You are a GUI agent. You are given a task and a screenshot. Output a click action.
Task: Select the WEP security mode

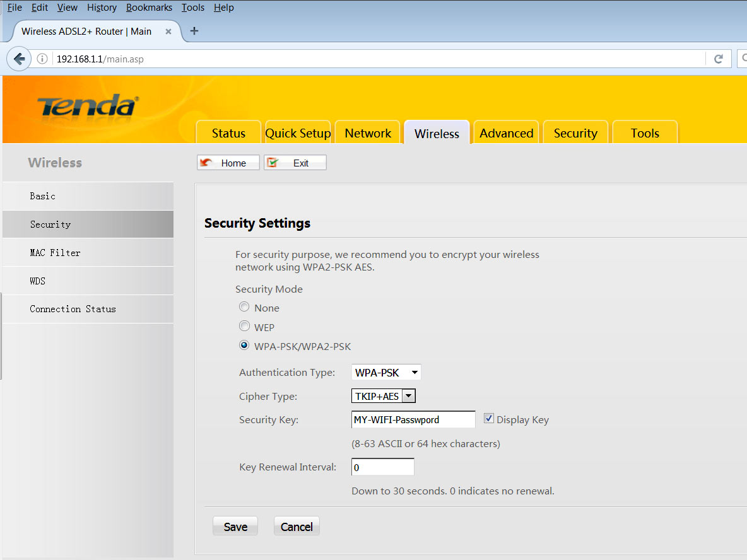click(244, 326)
